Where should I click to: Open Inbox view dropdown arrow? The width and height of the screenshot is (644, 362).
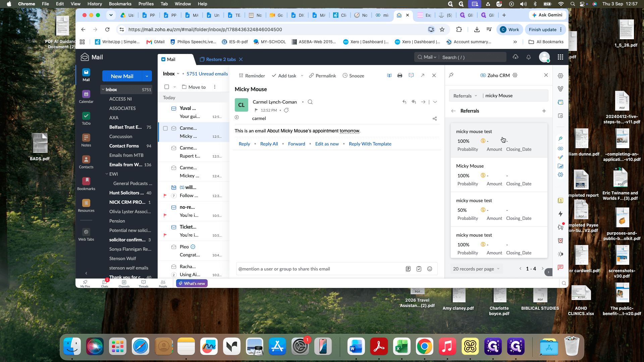tap(178, 74)
